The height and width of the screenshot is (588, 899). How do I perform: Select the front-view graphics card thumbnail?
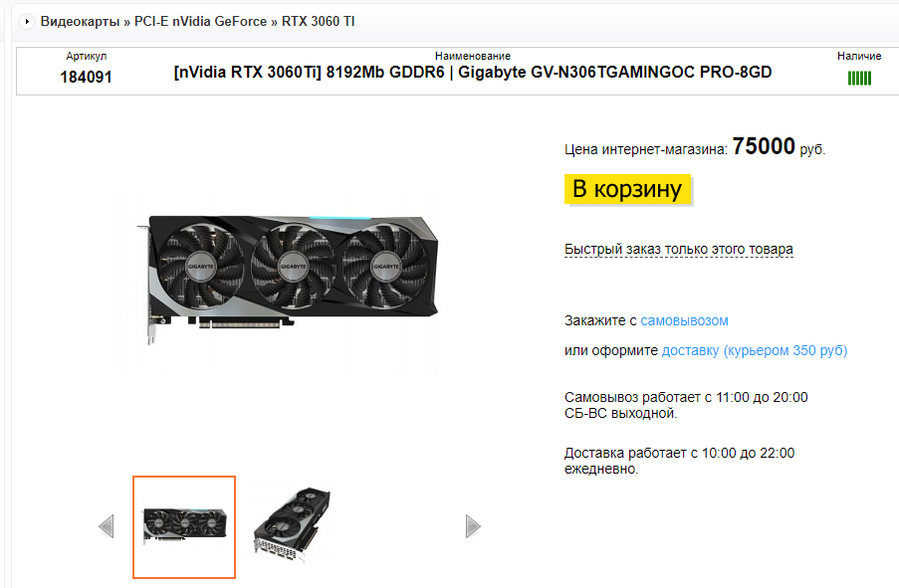click(x=184, y=527)
